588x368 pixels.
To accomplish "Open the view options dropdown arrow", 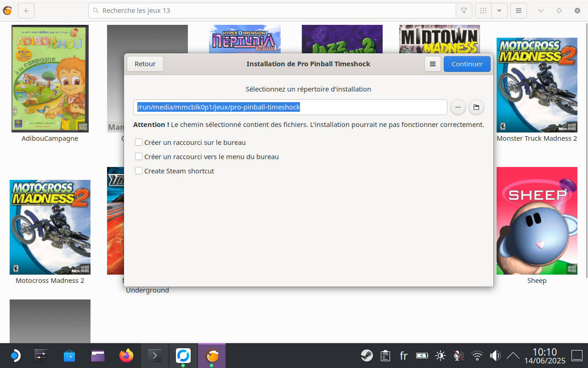I will [x=499, y=11].
